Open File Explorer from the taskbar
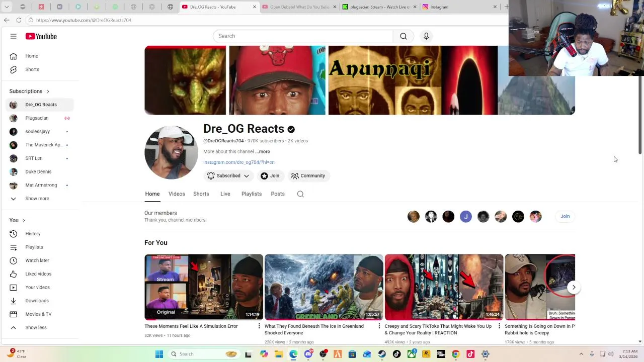This screenshot has width=644, height=362. tap(278, 354)
